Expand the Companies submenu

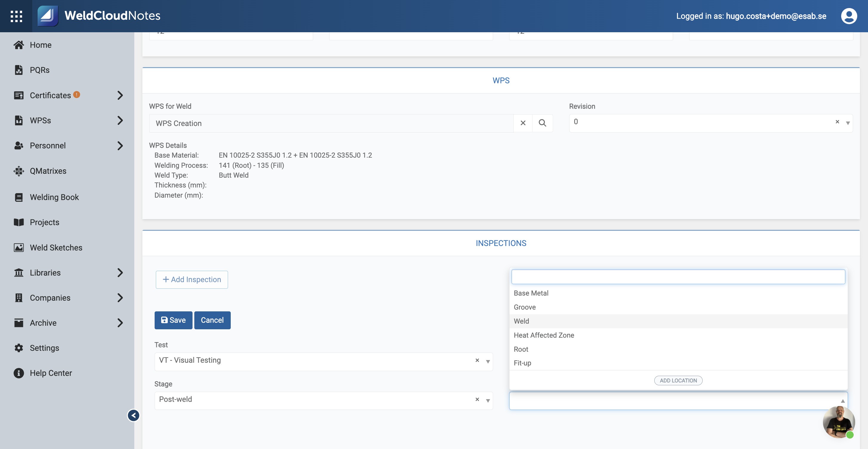120,298
